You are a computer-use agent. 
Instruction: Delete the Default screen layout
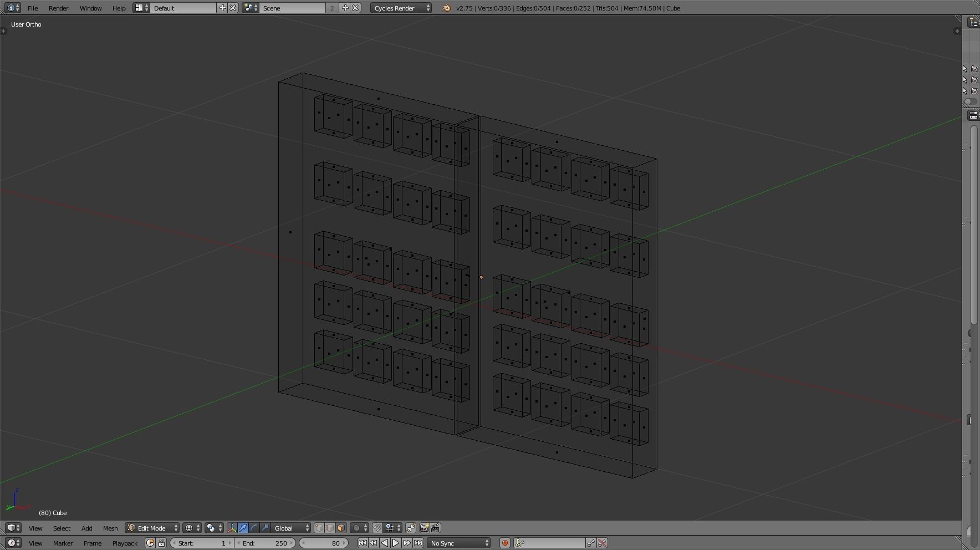(x=233, y=8)
